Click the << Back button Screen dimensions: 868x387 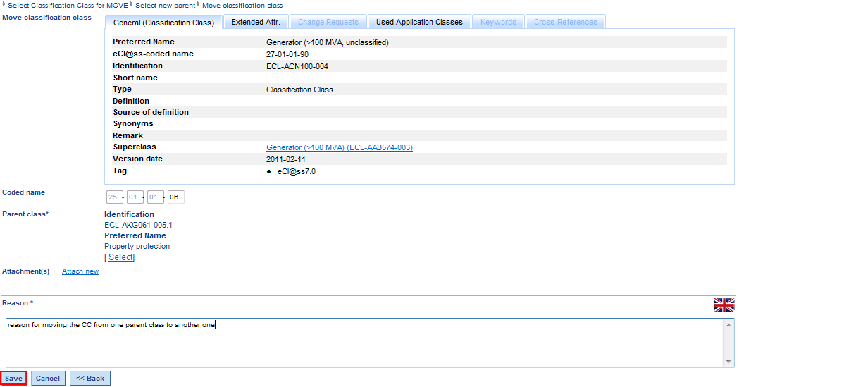tap(90, 379)
